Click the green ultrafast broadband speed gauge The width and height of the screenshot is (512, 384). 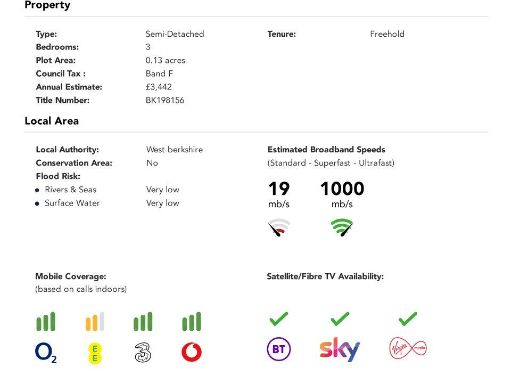coord(342,227)
